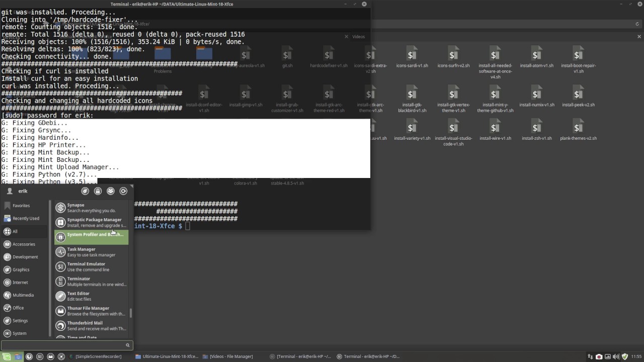
Task: Click the lock screen icon in menu header
Action: [x=98, y=191]
